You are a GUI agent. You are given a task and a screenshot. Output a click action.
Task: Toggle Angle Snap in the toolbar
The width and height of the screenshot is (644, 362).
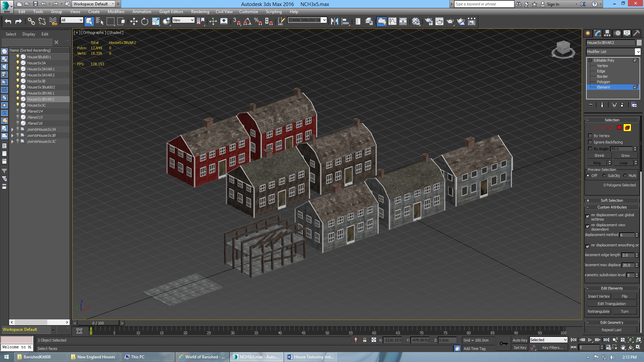pyautogui.click(x=247, y=21)
